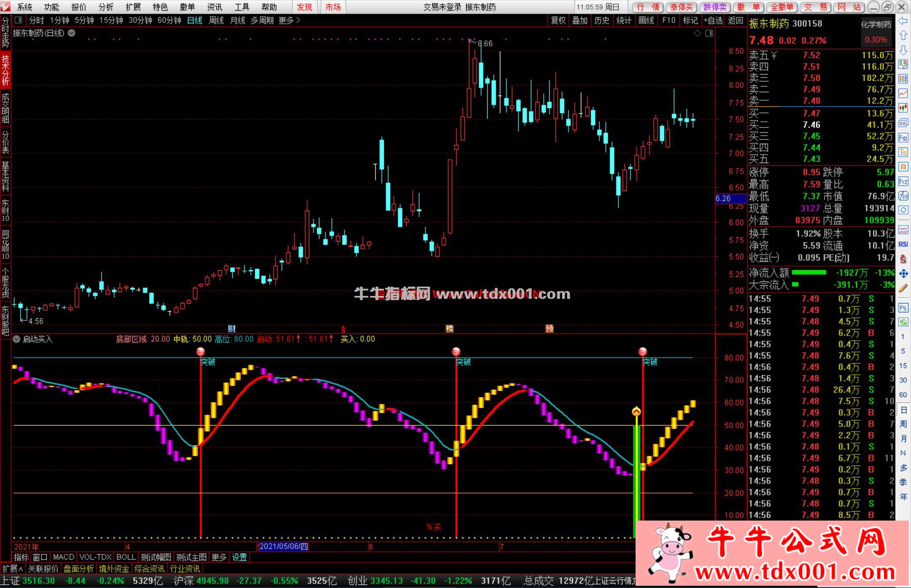
Task: Select weekly period '周' in right sidebar
Action: click(x=903, y=424)
